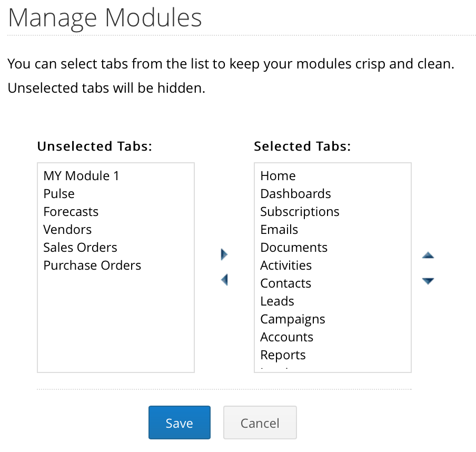Choose Contacts in selected tabs list
Screen dimensions: 476x452
pyautogui.click(x=285, y=283)
